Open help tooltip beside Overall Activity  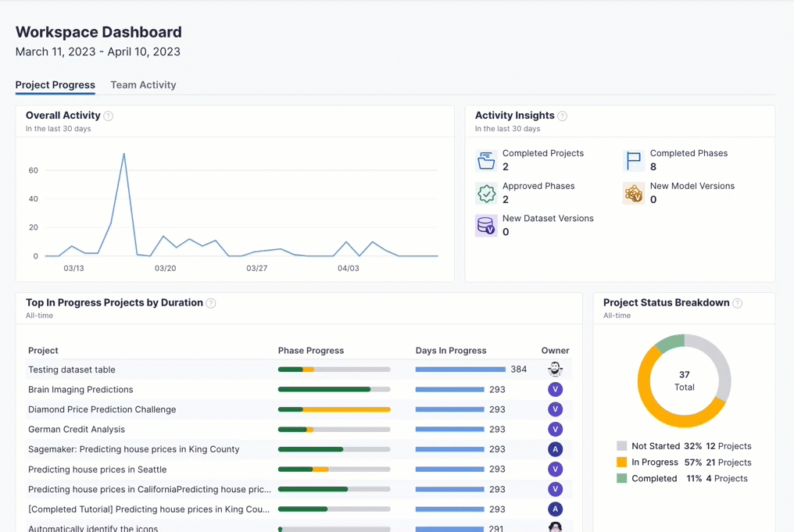(x=109, y=116)
